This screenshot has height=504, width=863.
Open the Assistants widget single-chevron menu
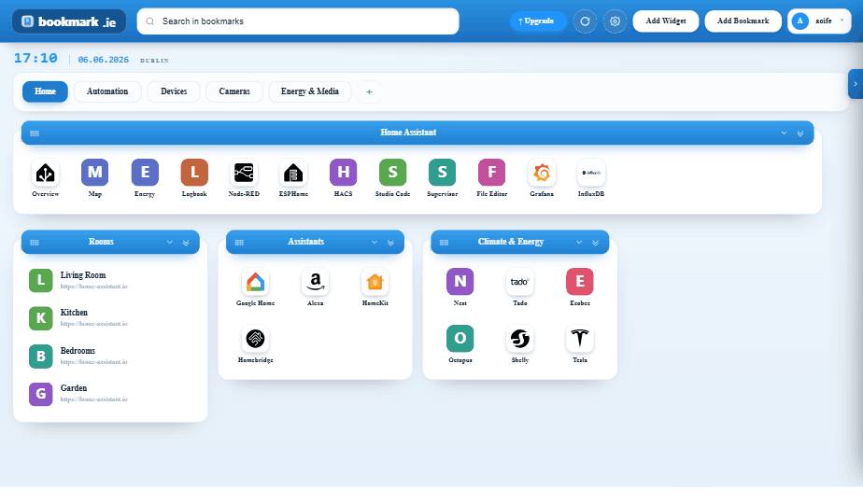[x=375, y=242]
